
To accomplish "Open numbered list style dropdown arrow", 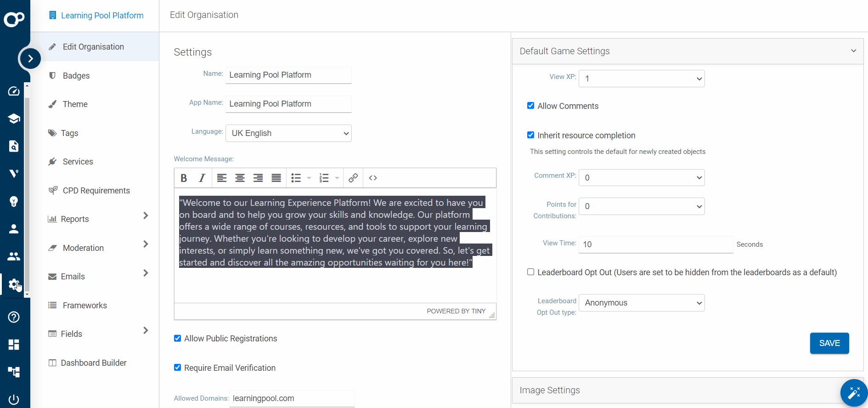I will click(x=337, y=178).
